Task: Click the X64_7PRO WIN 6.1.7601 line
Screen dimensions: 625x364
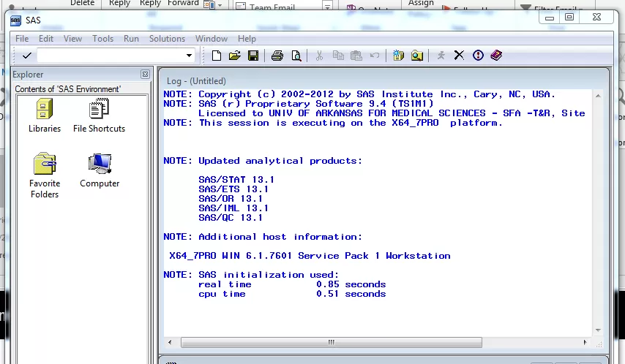Action: (x=310, y=256)
